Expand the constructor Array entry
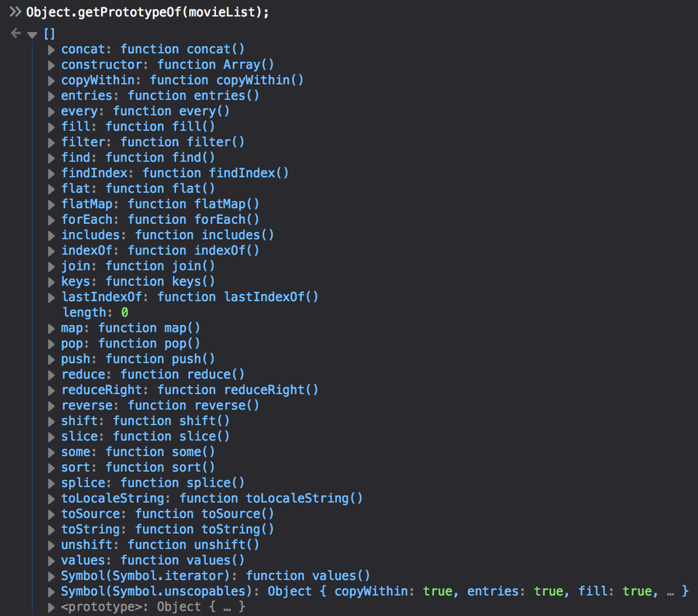698x616 pixels. click(x=52, y=65)
